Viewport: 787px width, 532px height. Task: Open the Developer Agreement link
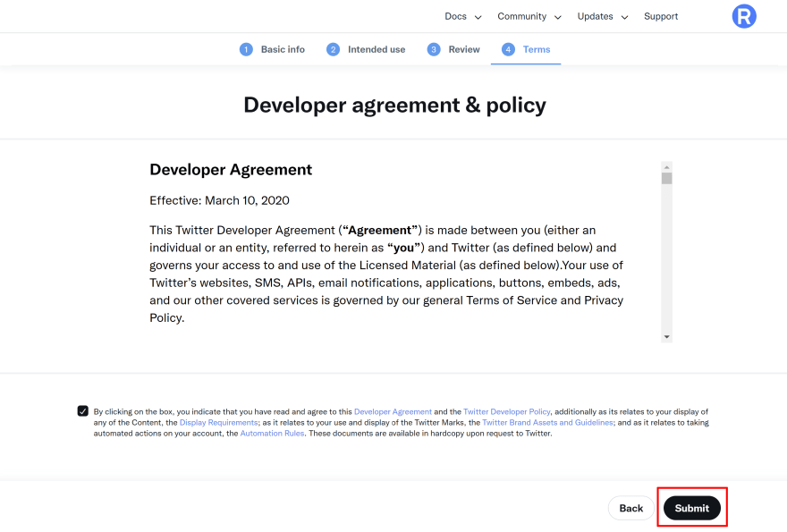pos(393,411)
